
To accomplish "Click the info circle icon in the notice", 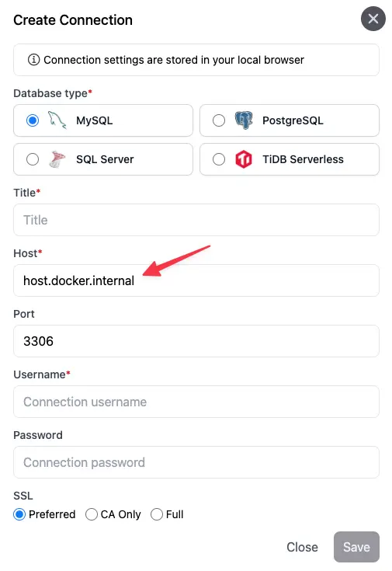I will point(34,59).
